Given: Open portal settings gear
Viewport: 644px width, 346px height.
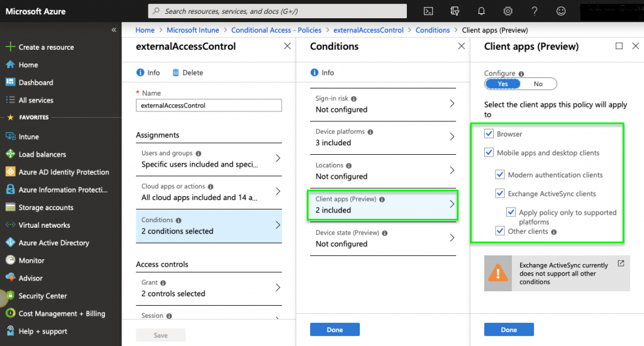Looking at the screenshot, I should point(508,11).
